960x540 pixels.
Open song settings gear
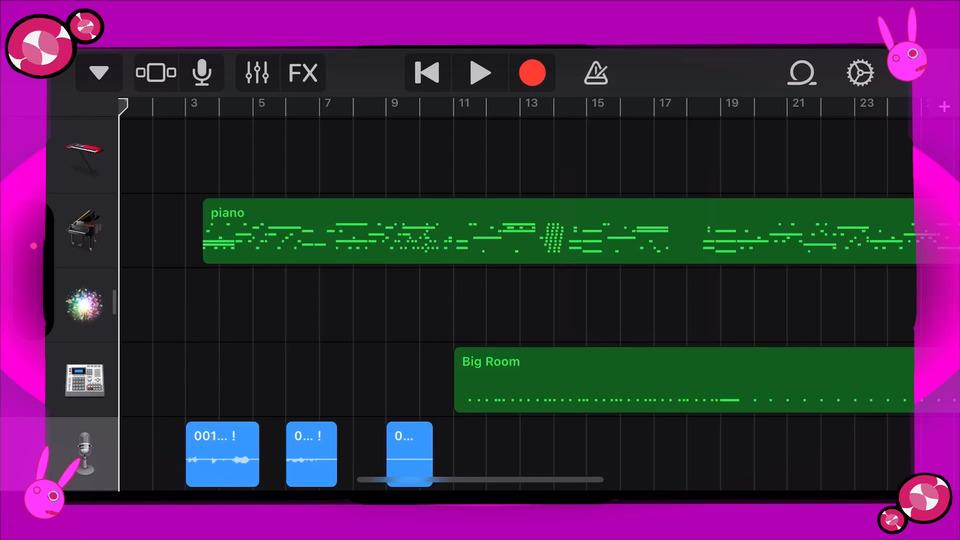[x=860, y=73]
